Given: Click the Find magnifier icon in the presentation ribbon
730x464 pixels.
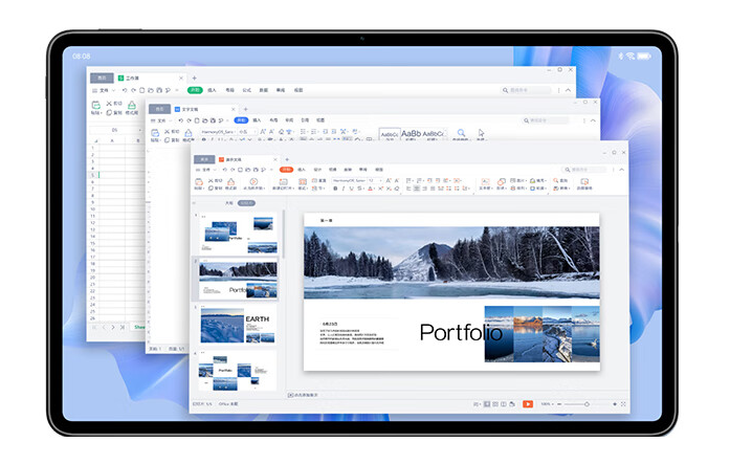Looking at the screenshot, I should pos(556,180).
